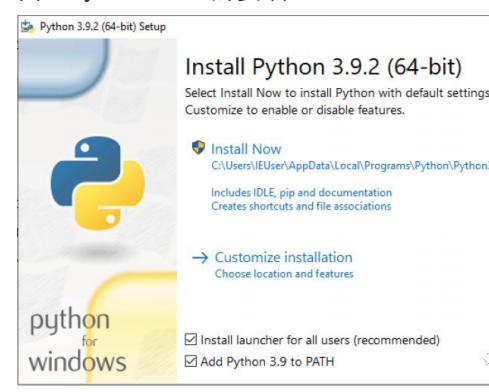Click the Install Now option
Viewport: 489px width, 392px height.
click(246, 149)
